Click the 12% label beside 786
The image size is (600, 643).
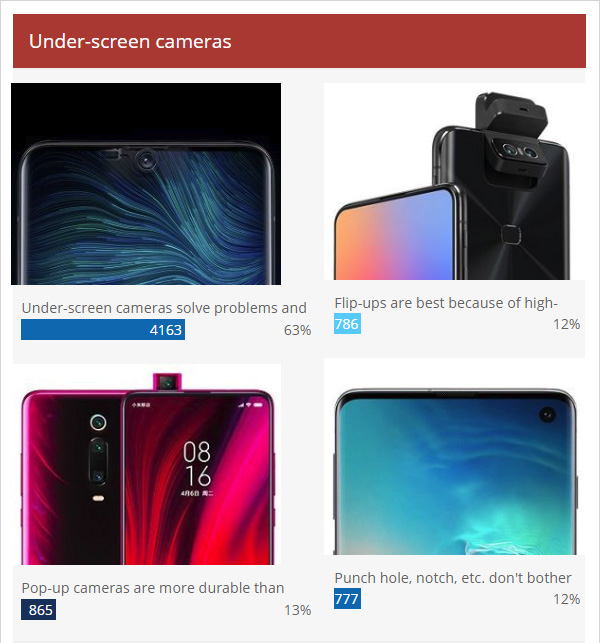coord(566,324)
